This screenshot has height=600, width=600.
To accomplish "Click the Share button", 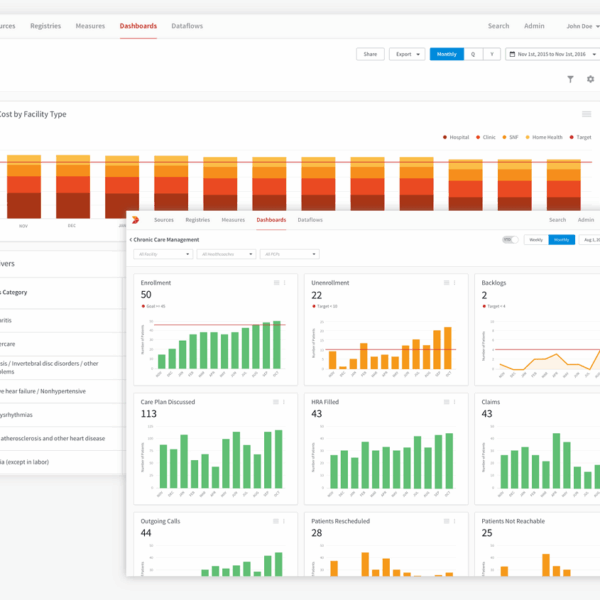I will (370, 54).
